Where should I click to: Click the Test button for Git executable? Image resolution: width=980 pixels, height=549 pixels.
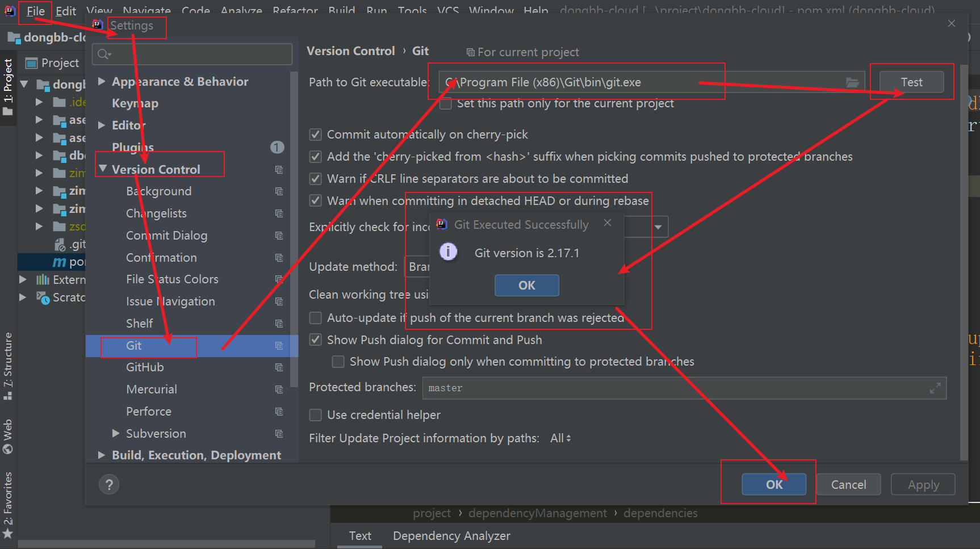coord(911,82)
